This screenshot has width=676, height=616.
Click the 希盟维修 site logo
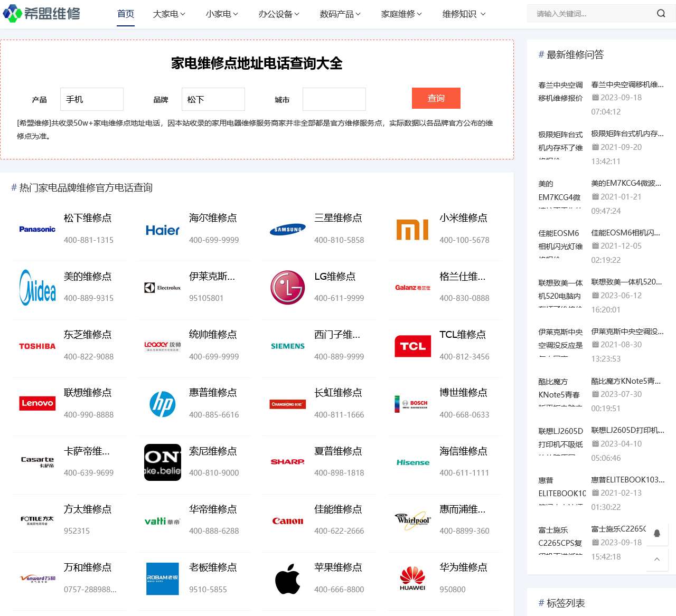tap(42, 14)
